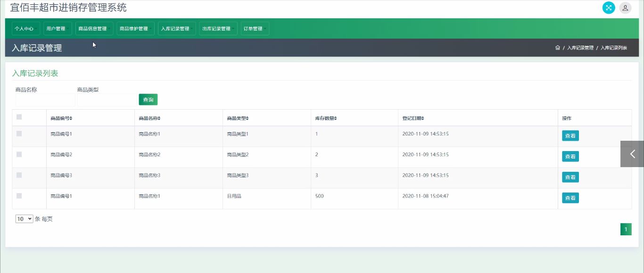Open the 用户管理 dropdown menu
The width and height of the screenshot is (644, 273).
point(58,29)
